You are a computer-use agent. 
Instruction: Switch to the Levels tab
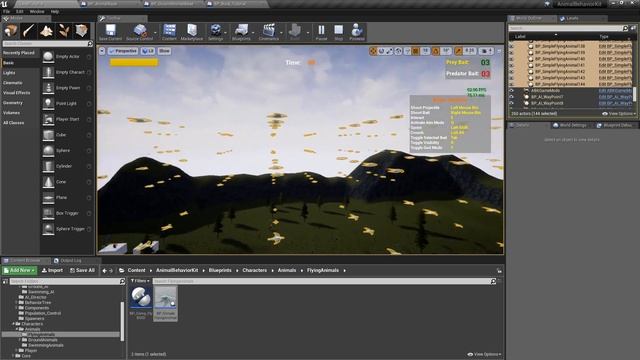point(572,18)
